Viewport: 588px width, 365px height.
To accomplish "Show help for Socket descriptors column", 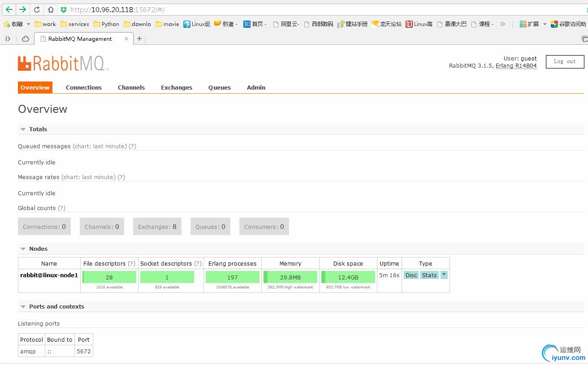I will (198, 264).
